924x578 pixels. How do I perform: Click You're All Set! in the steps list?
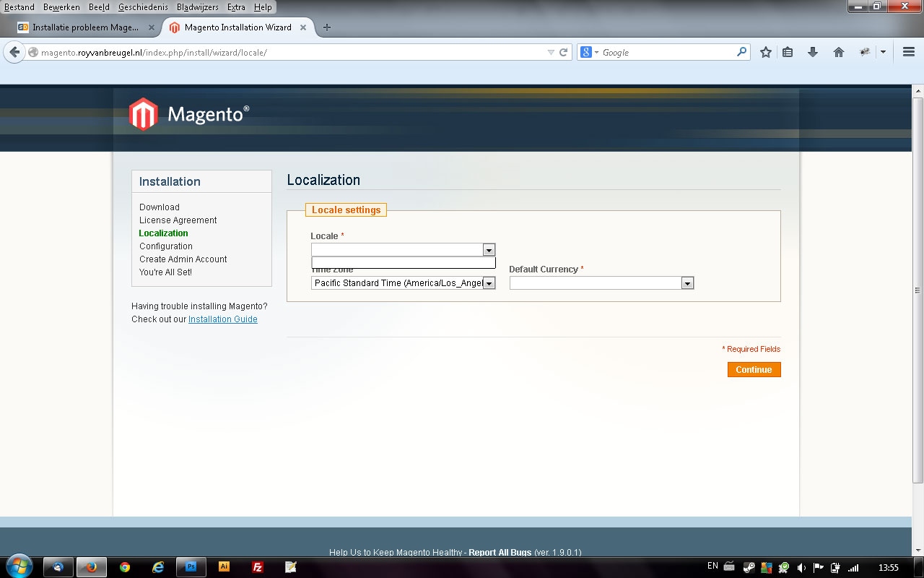(165, 272)
